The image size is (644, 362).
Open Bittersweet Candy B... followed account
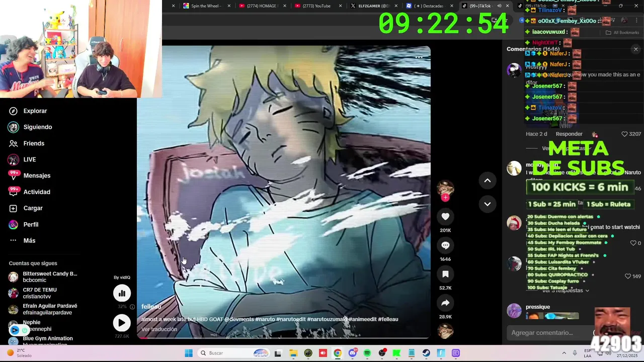pyautogui.click(x=43, y=277)
